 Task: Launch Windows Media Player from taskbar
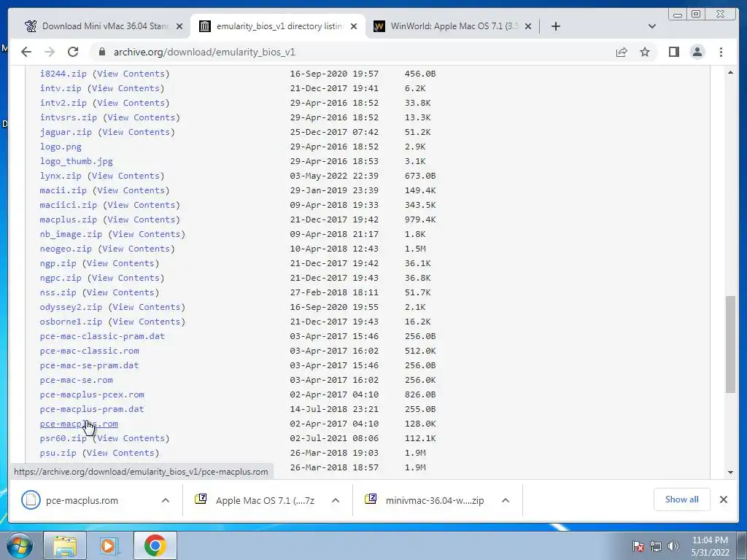point(109,545)
